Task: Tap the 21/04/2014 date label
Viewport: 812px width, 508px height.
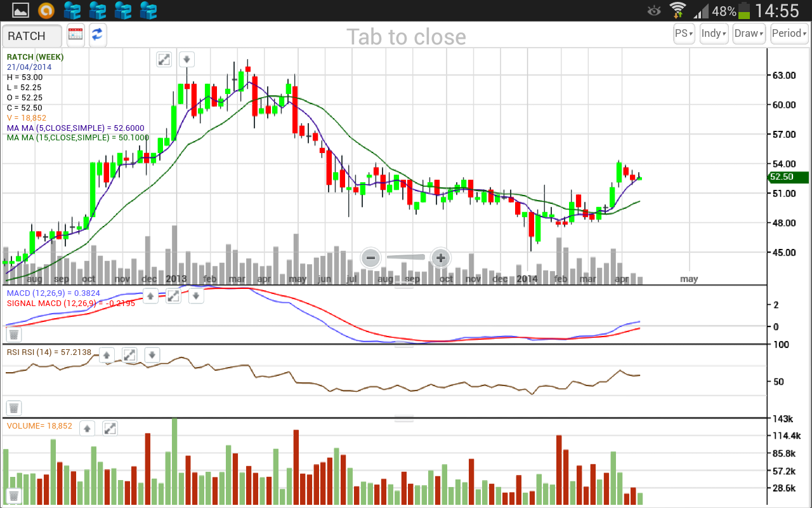Action: (29, 67)
